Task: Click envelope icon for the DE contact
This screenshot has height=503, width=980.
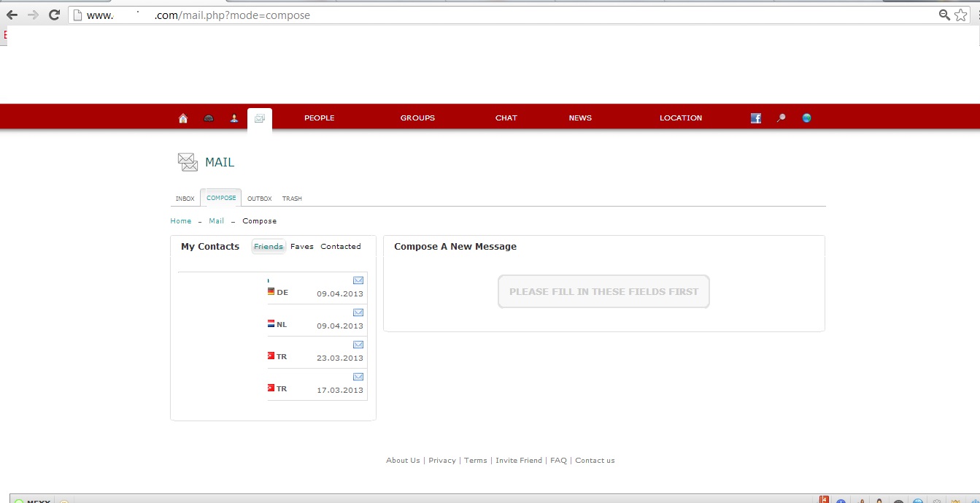Action: (358, 280)
